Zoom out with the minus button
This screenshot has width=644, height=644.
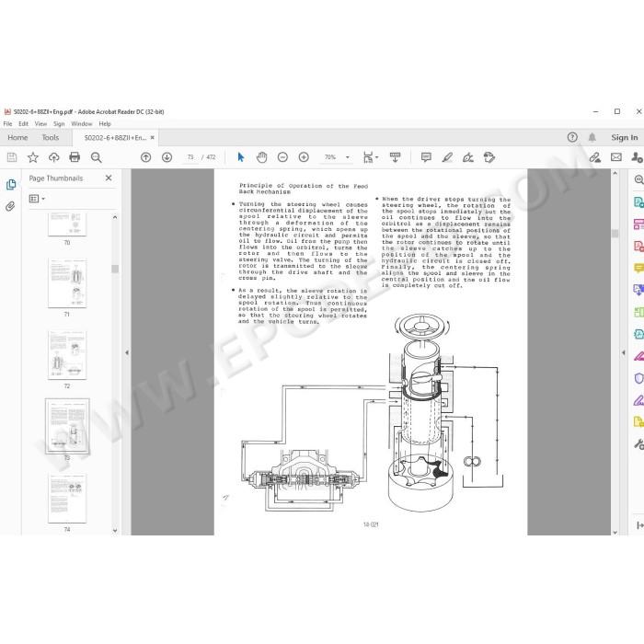(x=282, y=157)
